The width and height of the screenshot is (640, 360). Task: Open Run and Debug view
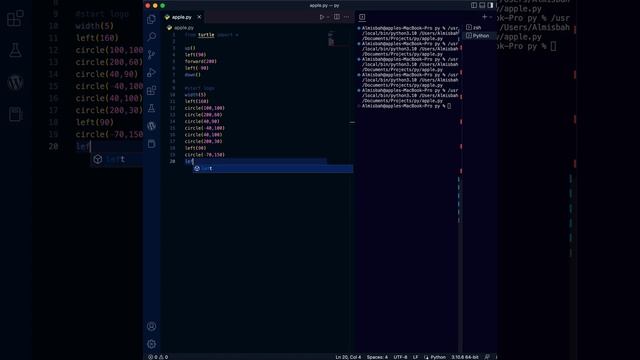[x=151, y=73]
